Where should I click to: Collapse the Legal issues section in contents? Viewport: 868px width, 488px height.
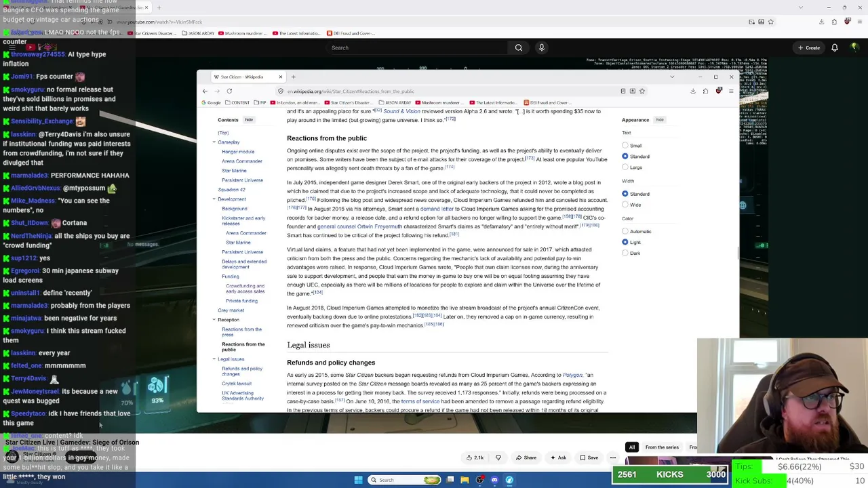214,359
